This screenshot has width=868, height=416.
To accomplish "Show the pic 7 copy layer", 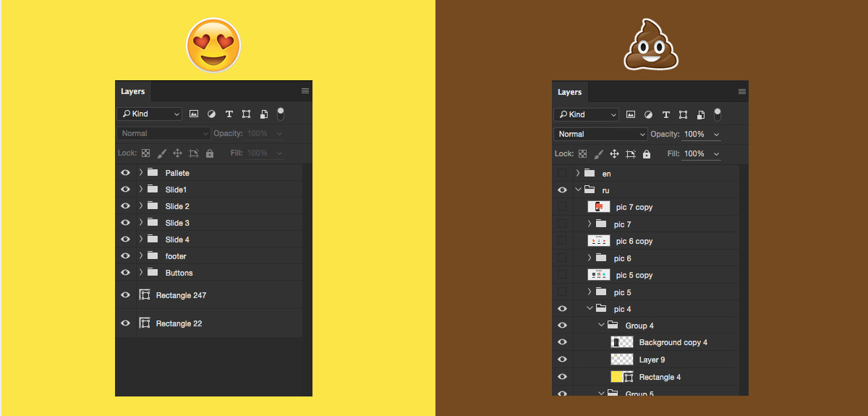I will pos(562,207).
